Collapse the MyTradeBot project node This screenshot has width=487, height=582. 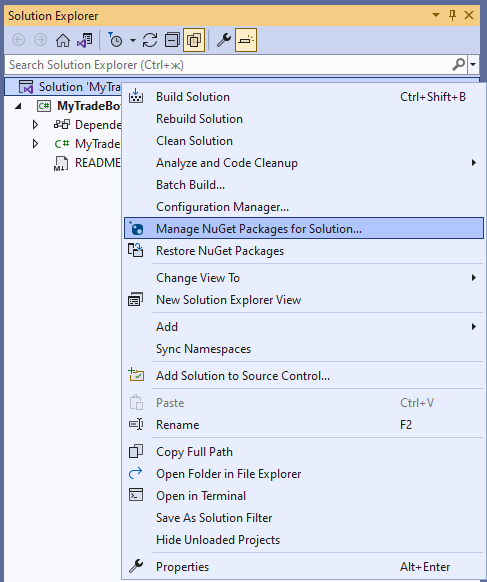[18, 106]
